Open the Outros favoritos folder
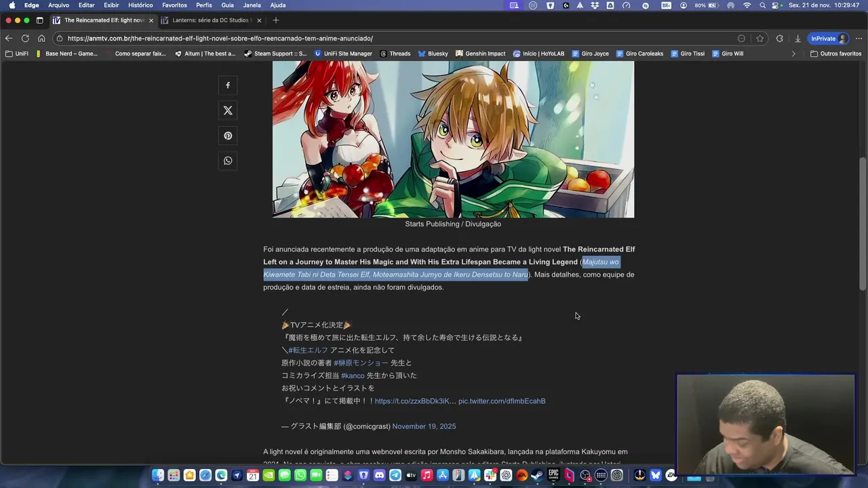Image resolution: width=868 pixels, height=488 pixels. tap(835, 54)
